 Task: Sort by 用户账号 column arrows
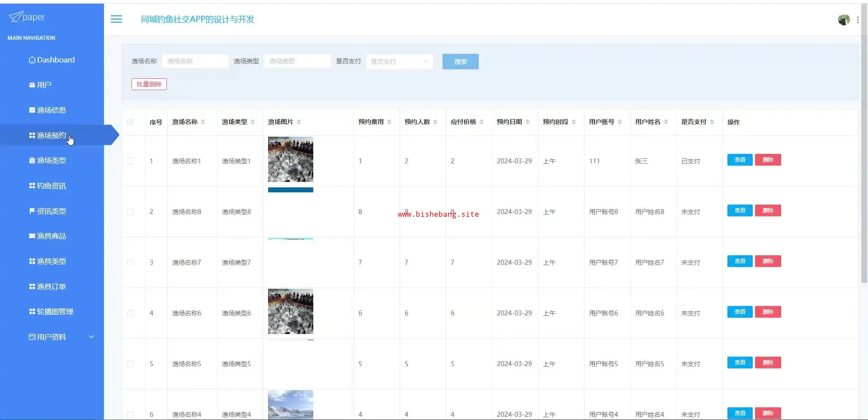620,122
